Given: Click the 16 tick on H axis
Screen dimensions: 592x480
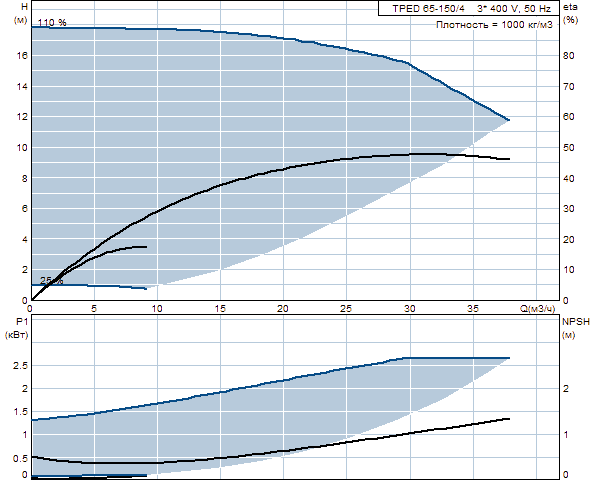Looking at the screenshot, I should click(22, 56).
